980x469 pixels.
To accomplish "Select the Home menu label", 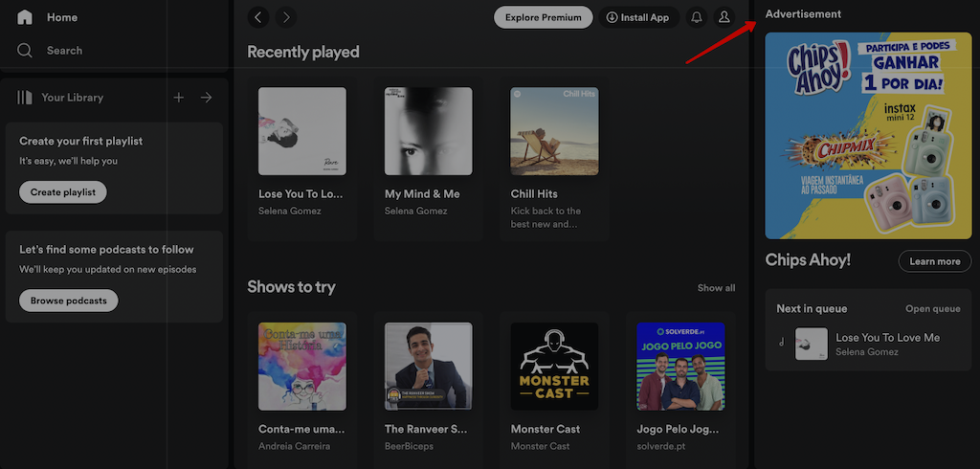I will click(62, 17).
